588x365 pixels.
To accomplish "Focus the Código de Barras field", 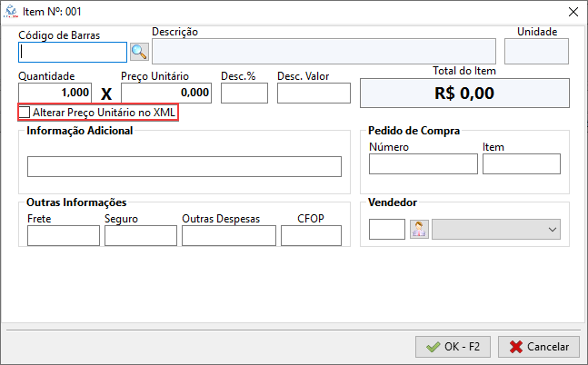I will [73, 51].
